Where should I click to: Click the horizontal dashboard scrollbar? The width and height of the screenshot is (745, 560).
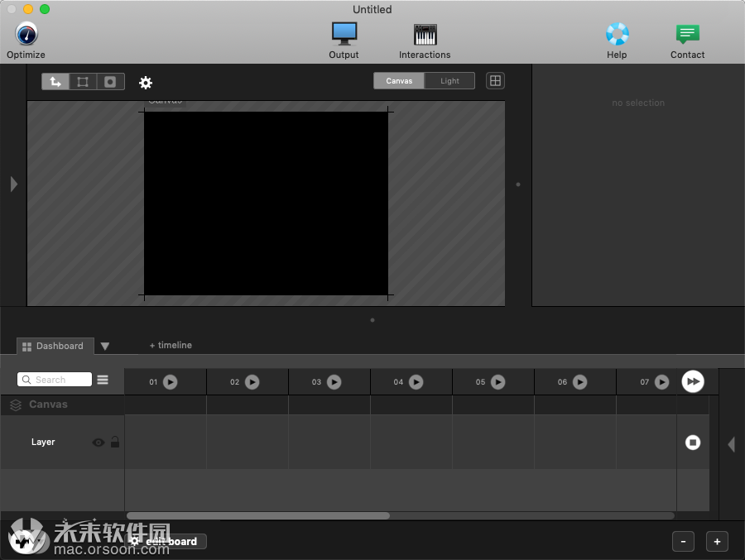tap(258, 516)
